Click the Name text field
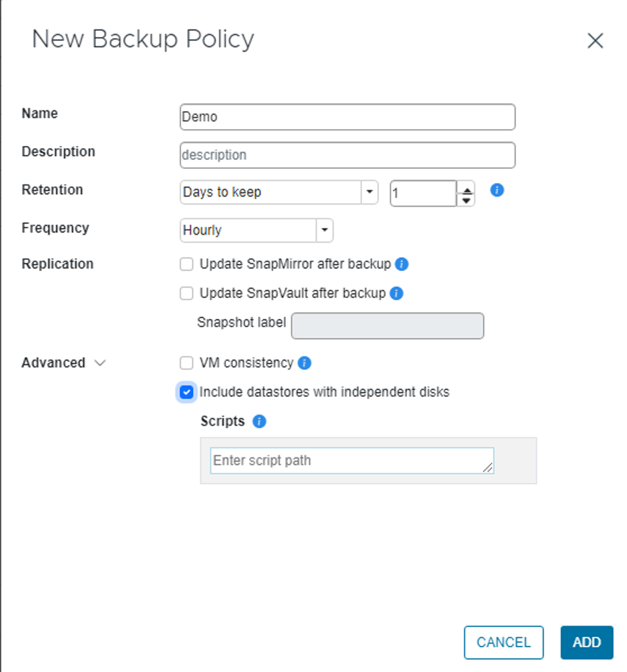Screen dimensions: 627x672 [347, 117]
